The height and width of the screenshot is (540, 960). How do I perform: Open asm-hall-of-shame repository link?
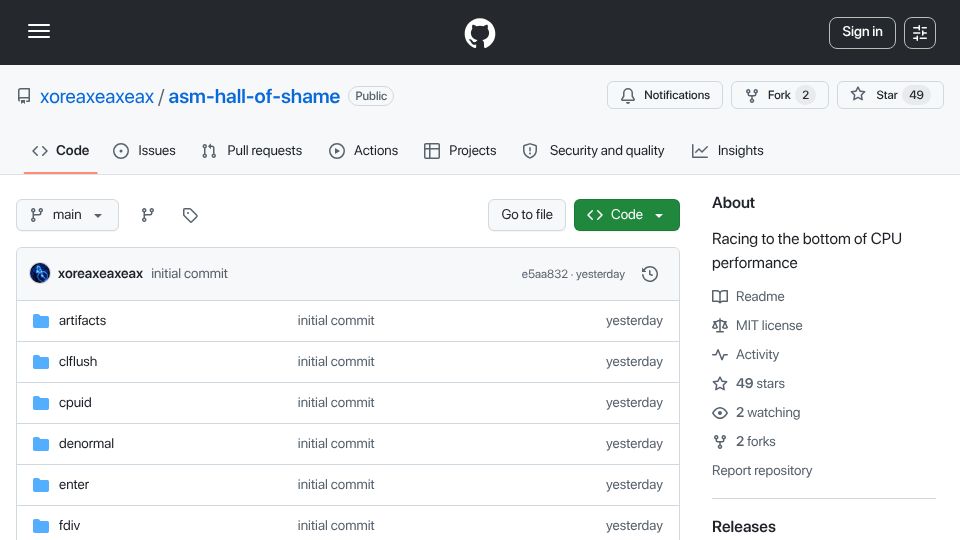tap(254, 96)
